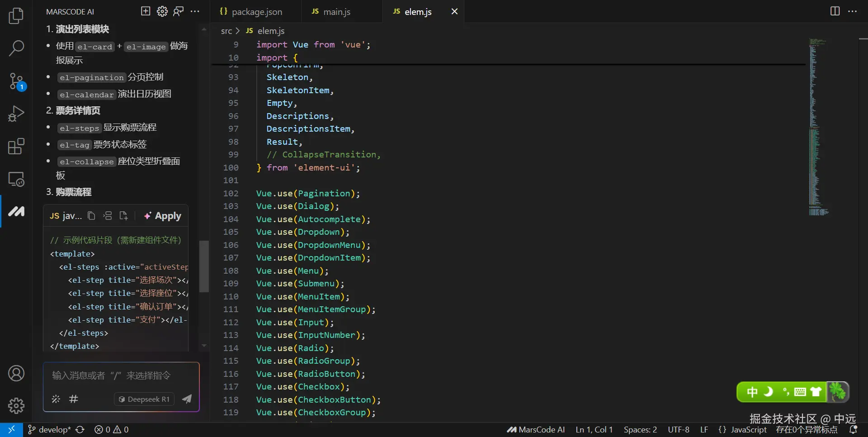868x437 pixels.
Task: Open Deepseek R1 model selector
Action: [x=144, y=399]
